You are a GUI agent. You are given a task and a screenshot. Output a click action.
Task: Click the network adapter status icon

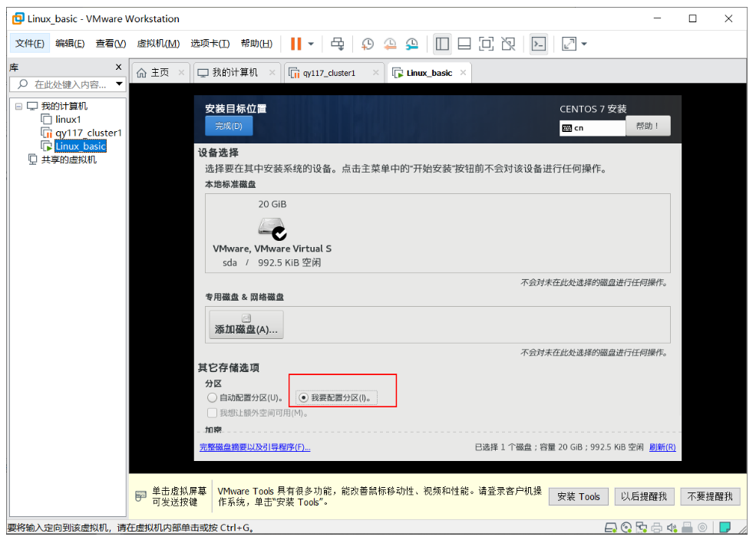(x=641, y=528)
